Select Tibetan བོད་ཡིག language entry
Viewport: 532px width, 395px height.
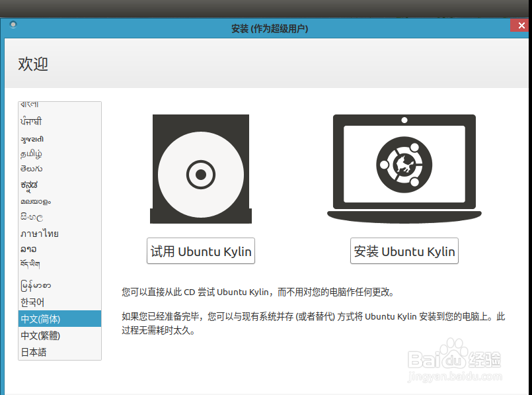pos(59,264)
